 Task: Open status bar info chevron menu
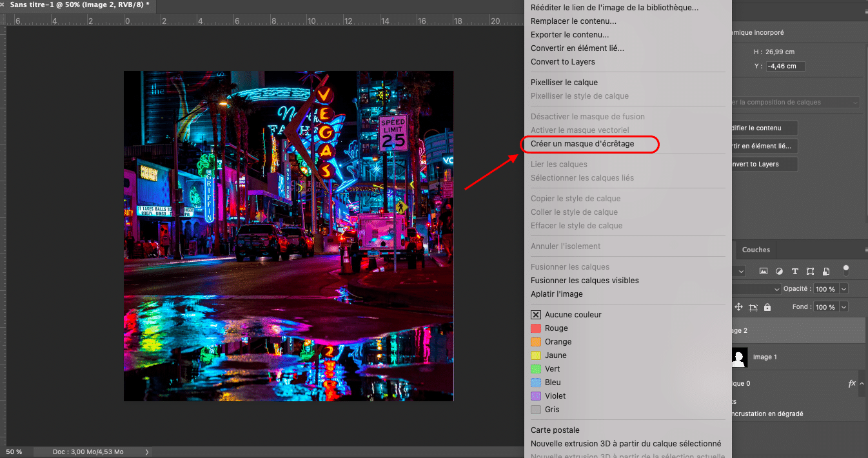[147, 452]
